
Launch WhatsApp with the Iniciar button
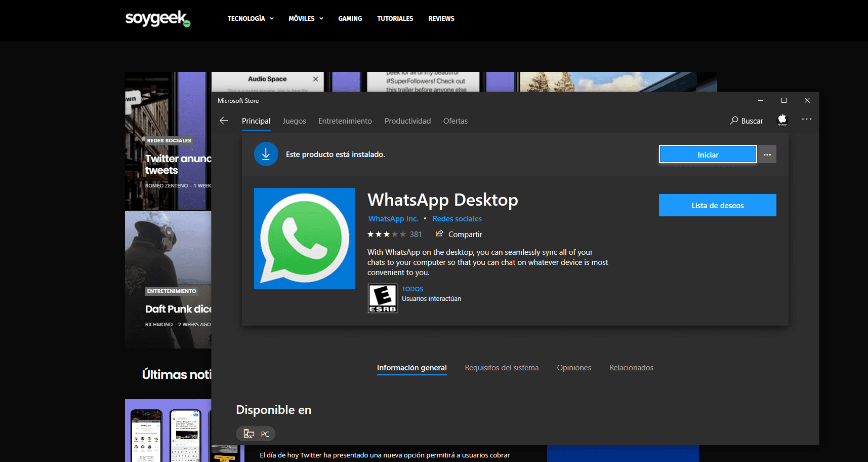coord(708,155)
